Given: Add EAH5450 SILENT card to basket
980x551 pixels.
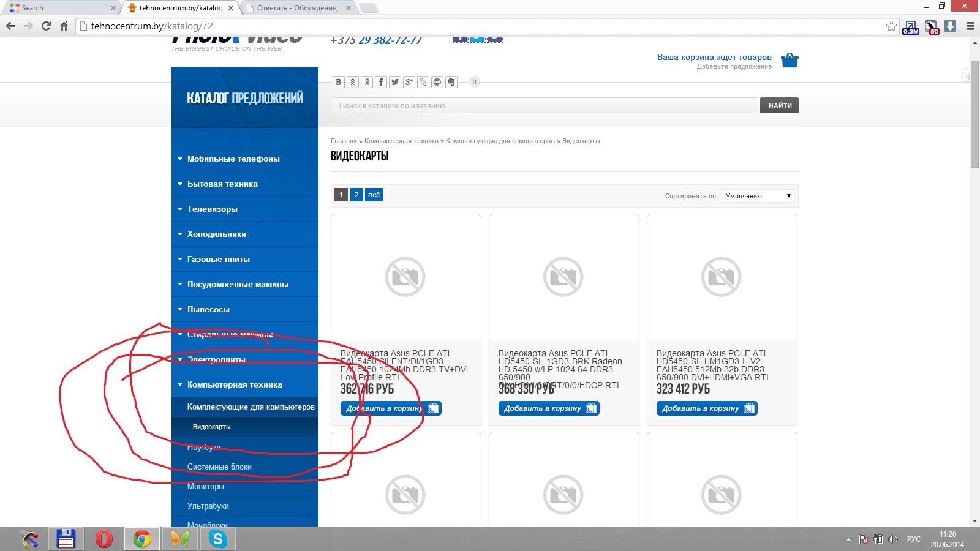Looking at the screenshot, I should [391, 408].
